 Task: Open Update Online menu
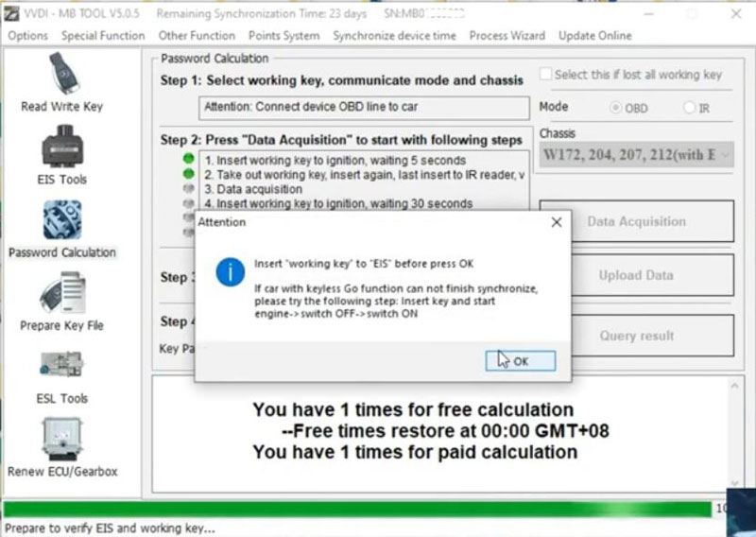595,36
